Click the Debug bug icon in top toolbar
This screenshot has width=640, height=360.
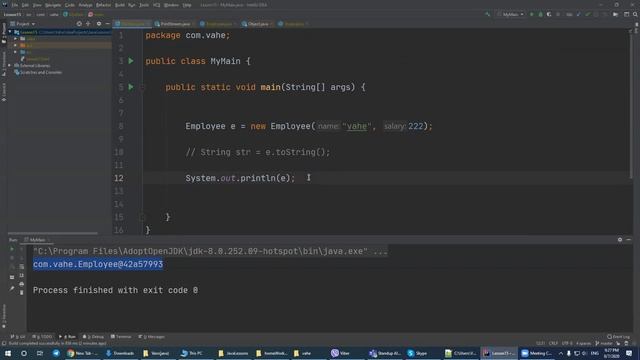540,14
